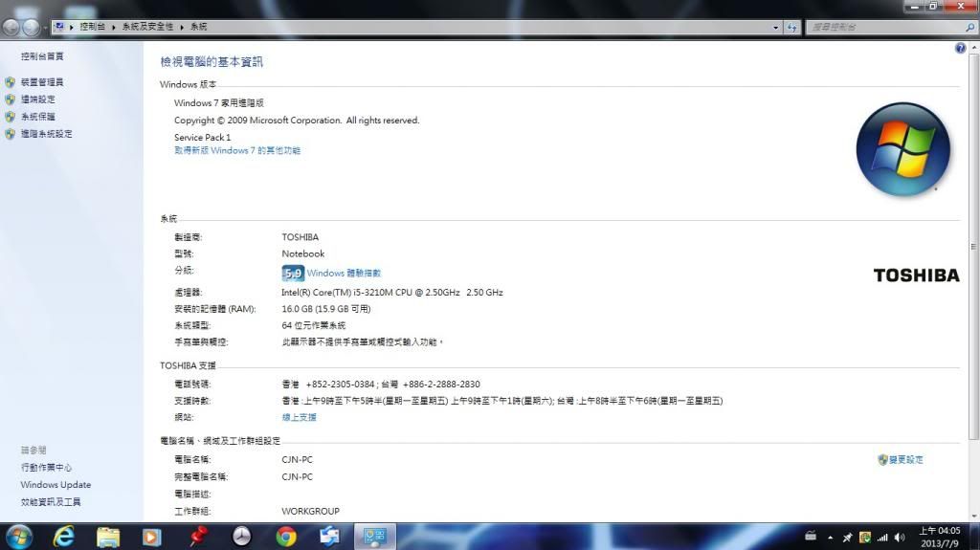Launch Google Chrome from taskbar
Screen dimensions: 980x550
coord(285,537)
